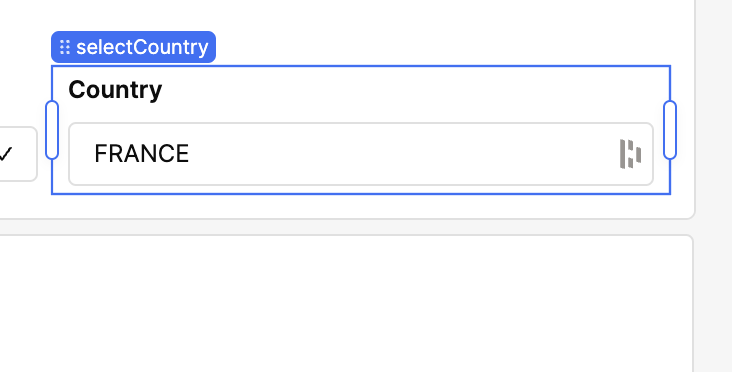Click the gray canvas area at far right
Image resolution: width=732 pixels, height=372 pixels.
(x=714, y=187)
